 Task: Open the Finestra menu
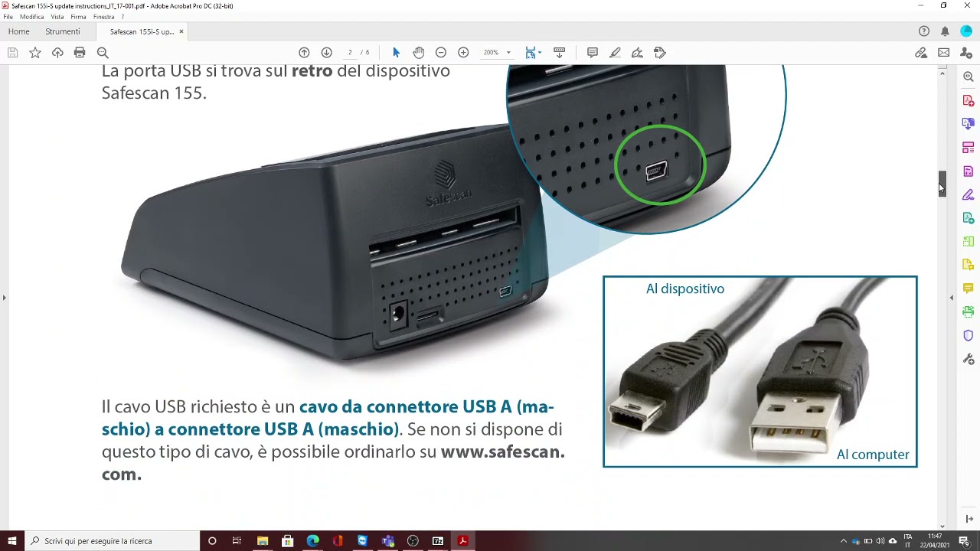pyautogui.click(x=103, y=17)
